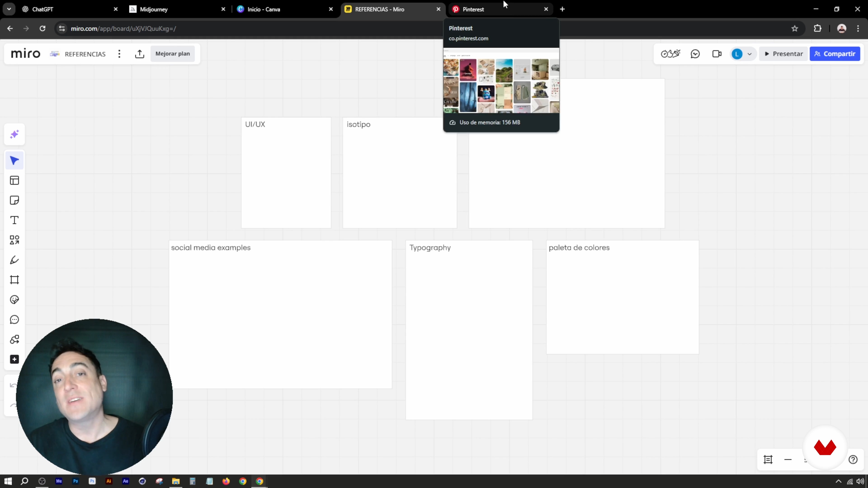The height and width of the screenshot is (488, 868).
Task: Open the Help question mark
Action: point(853,460)
